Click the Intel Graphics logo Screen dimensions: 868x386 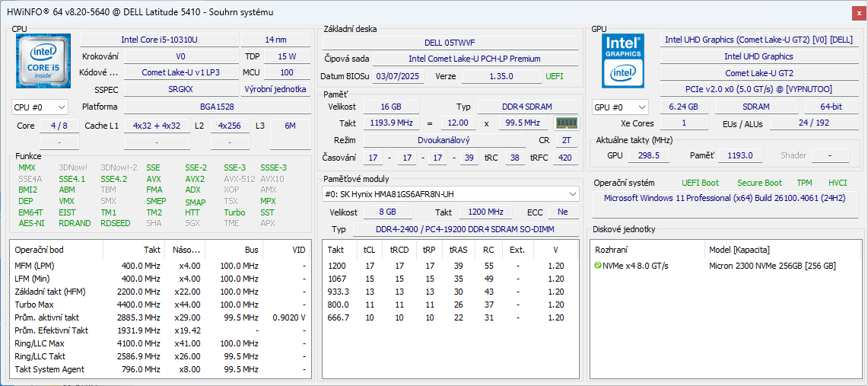[x=623, y=59]
